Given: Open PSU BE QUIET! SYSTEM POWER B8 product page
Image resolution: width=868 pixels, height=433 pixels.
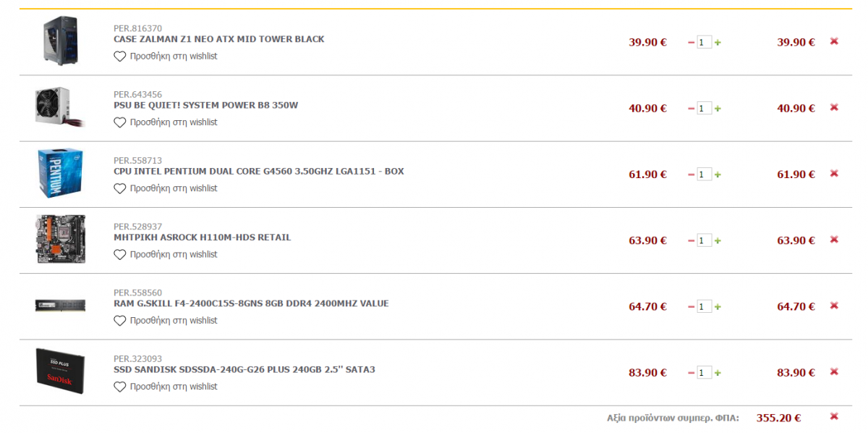Looking at the screenshot, I should (206, 105).
